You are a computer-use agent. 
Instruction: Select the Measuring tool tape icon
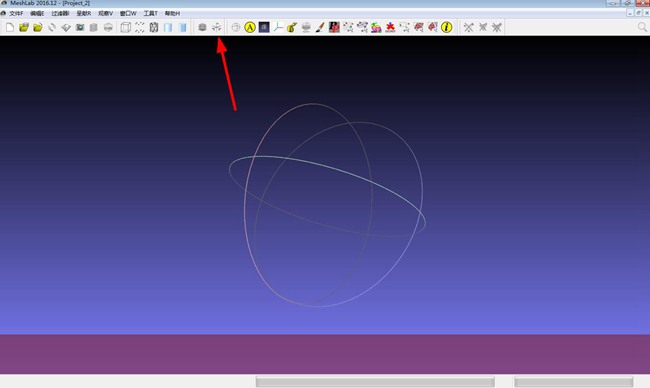[x=292, y=27]
